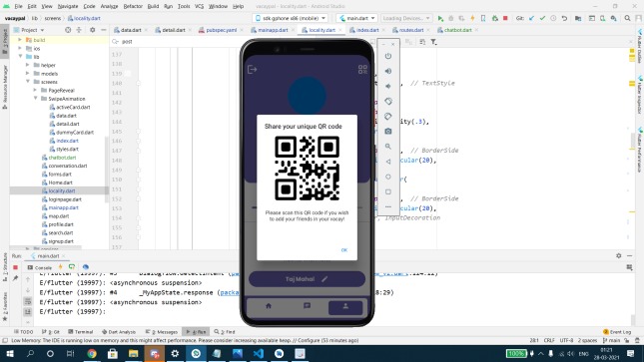Screen dimensions: 644x362
Task: Tap the profile icon in app bottom bar
Action: point(345,307)
